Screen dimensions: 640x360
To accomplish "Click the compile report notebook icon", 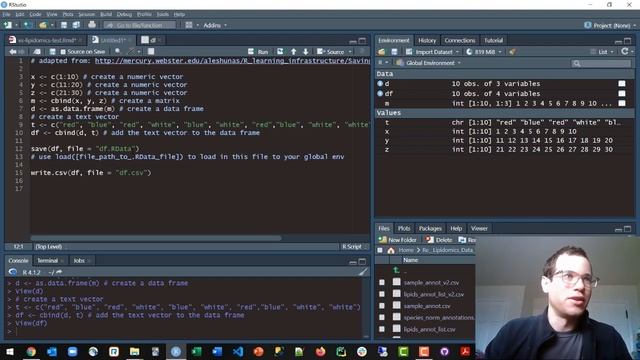I will pyautogui.click(x=151, y=51).
